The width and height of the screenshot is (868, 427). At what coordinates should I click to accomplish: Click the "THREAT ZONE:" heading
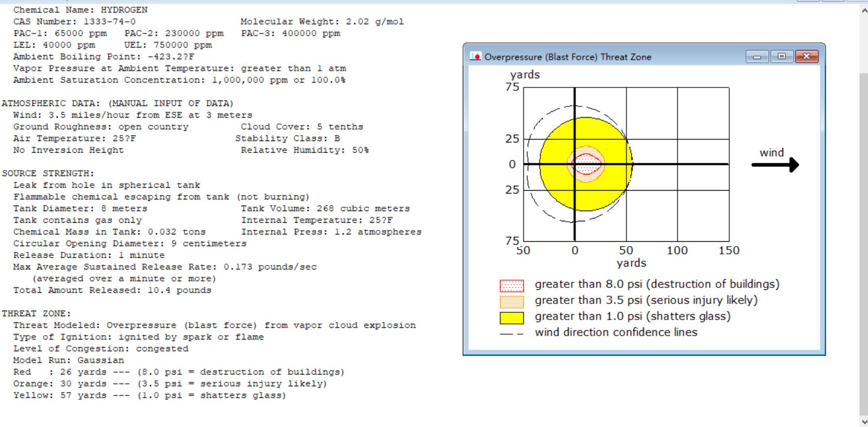pyautogui.click(x=36, y=313)
